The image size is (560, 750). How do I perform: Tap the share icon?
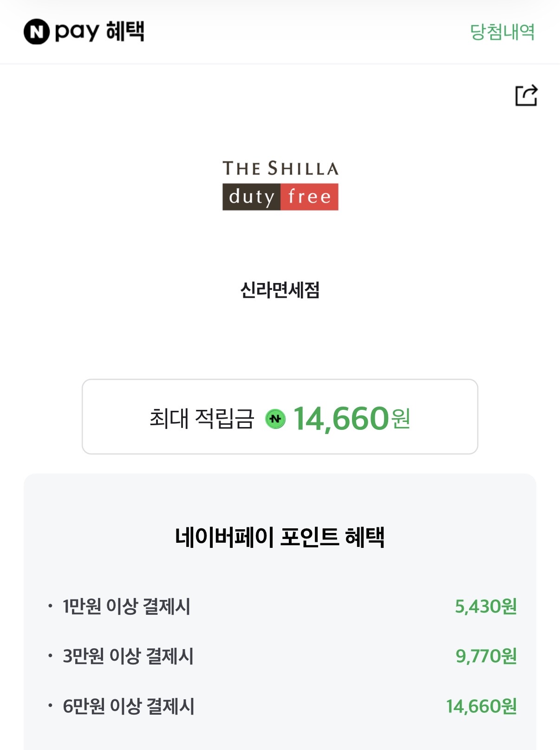pyautogui.click(x=527, y=95)
